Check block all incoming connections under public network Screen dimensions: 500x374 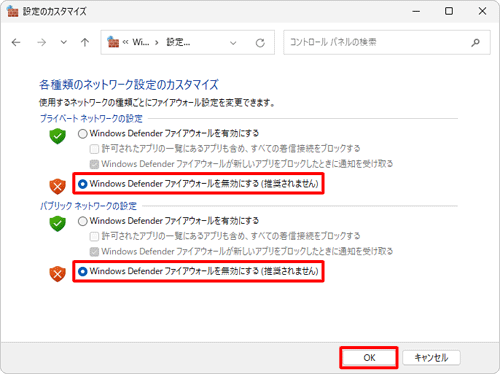tap(94, 236)
